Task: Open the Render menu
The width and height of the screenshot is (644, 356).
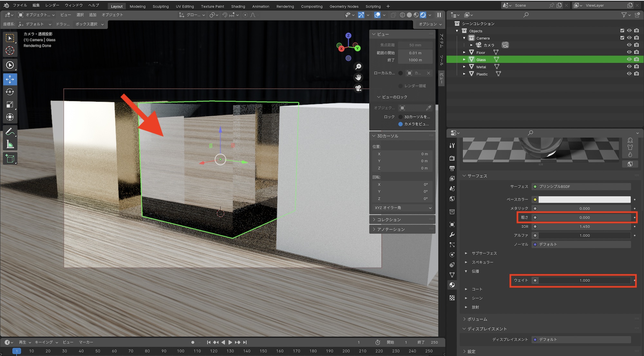Action: [52, 5]
